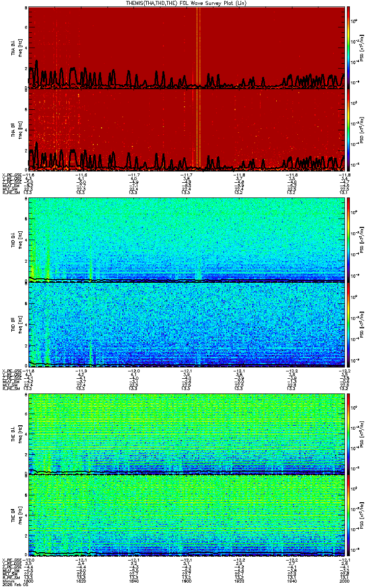
Task: Click the 'THA B⊥ freq [Hz]' axis label
Action: click(x=16, y=47)
